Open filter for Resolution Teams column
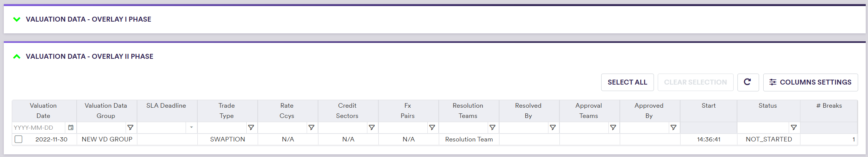The image size is (868, 157). pyautogui.click(x=492, y=128)
